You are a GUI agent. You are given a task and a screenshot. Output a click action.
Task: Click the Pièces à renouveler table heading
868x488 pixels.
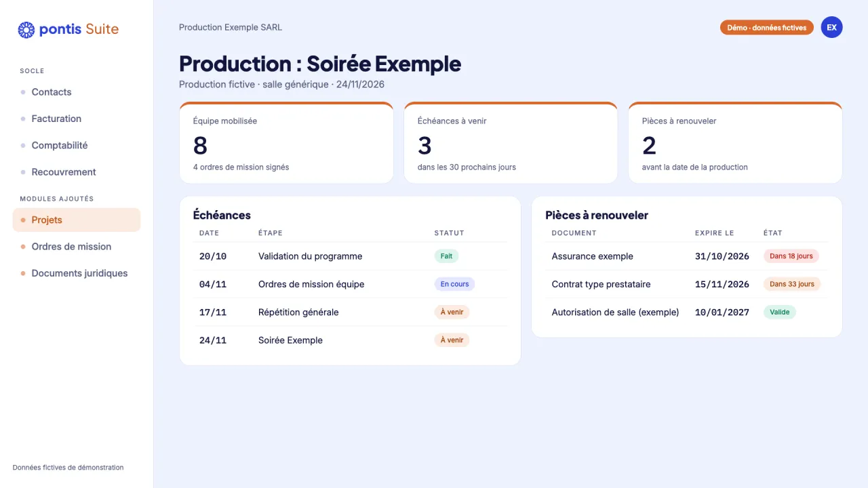point(597,215)
